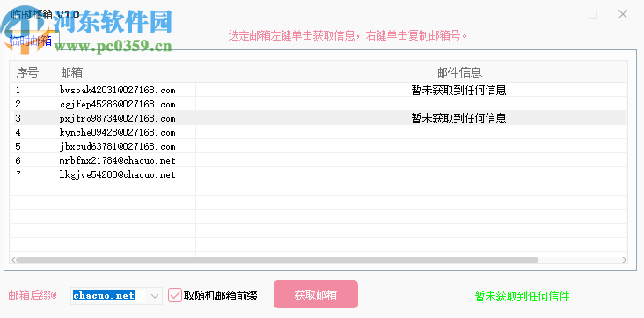
Task: Select mailbox cgjfep45286@027168.com
Action: pyautogui.click(x=118, y=104)
